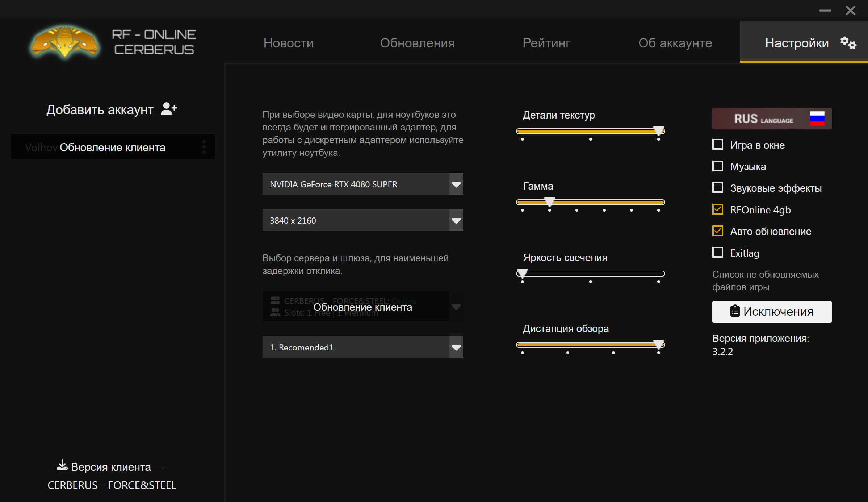This screenshot has width=868, height=502.
Task: Open the 3840 x 2160 resolution dropdown
Action: pos(362,220)
